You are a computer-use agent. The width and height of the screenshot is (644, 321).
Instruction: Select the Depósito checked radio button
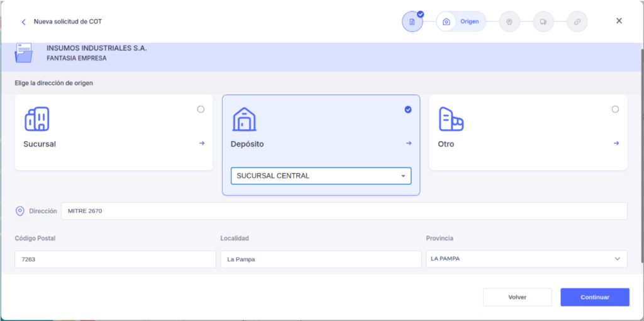tap(408, 110)
